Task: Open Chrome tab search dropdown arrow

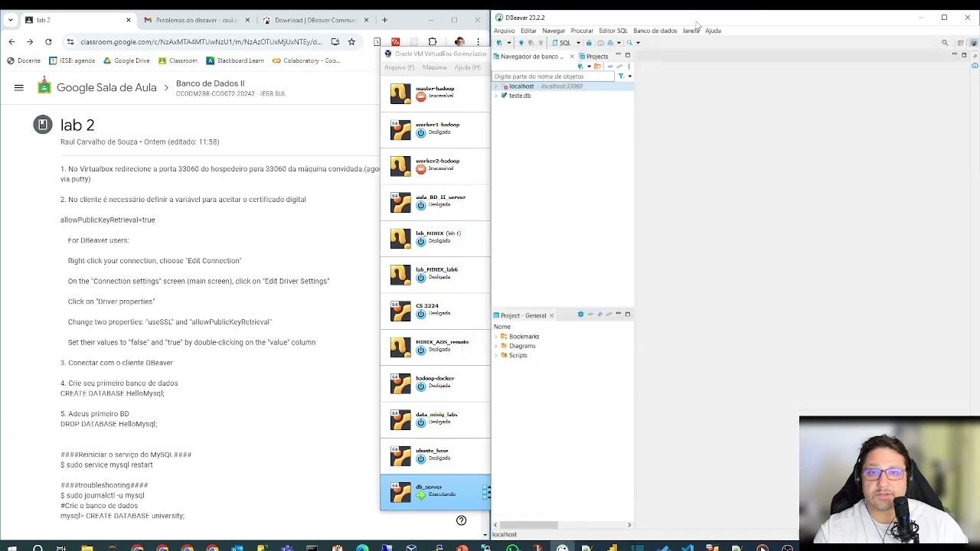Action: [x=10, y=20]
